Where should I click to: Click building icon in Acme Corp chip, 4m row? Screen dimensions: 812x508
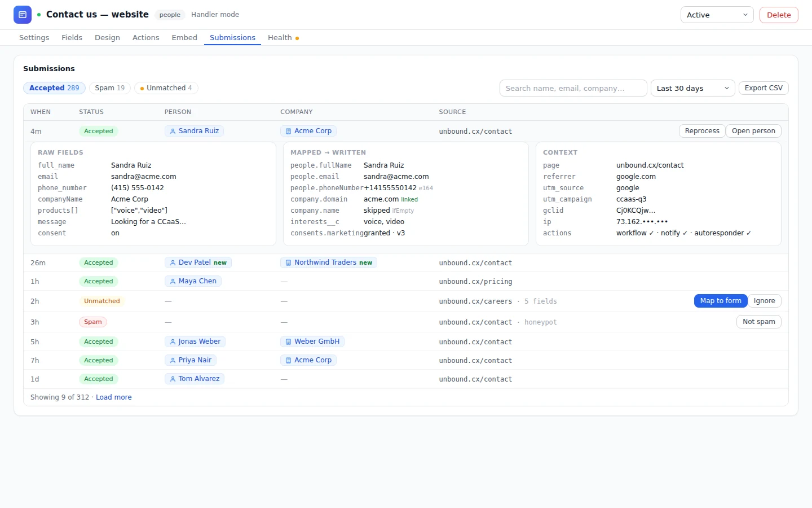(x=288, y=132)
